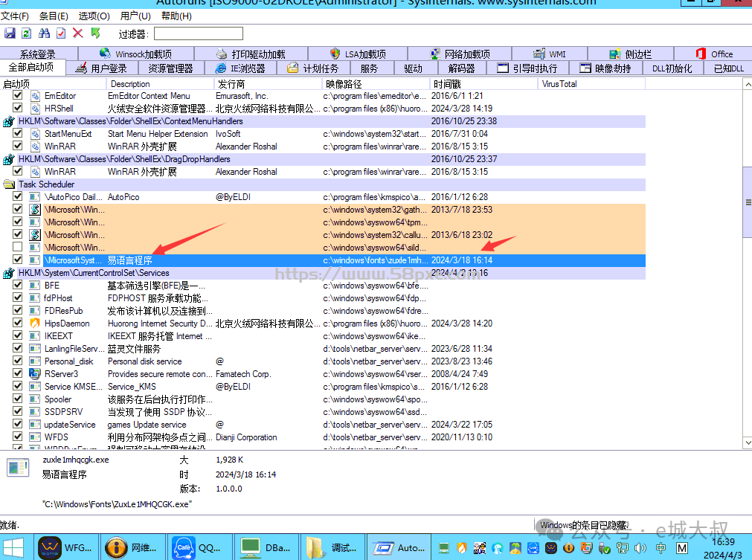This screenshot has width=752, height=560.
Task: Open the WFG taskbar app
Action: (67, 547)
